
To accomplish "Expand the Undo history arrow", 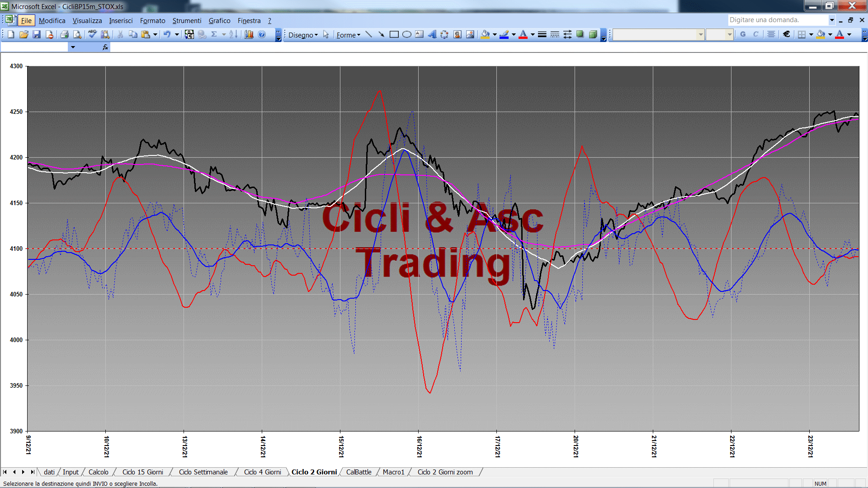I will tap(177, 34).
